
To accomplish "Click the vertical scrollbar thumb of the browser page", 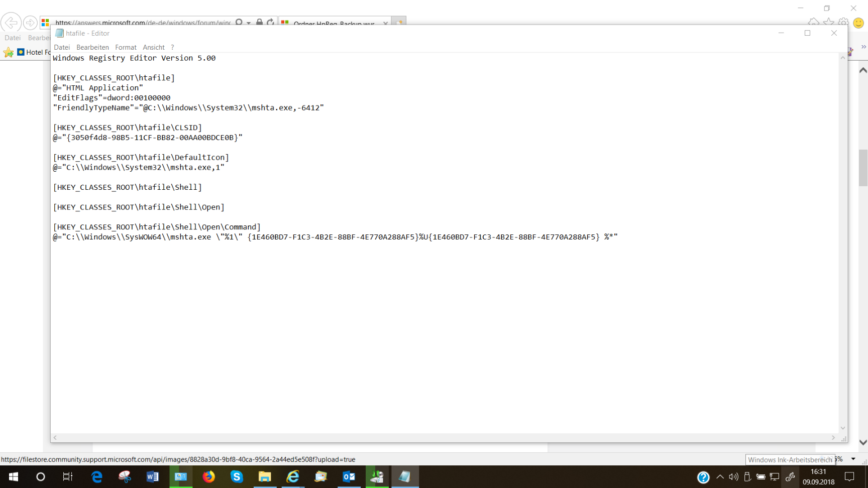I will [x=863, y=168].
